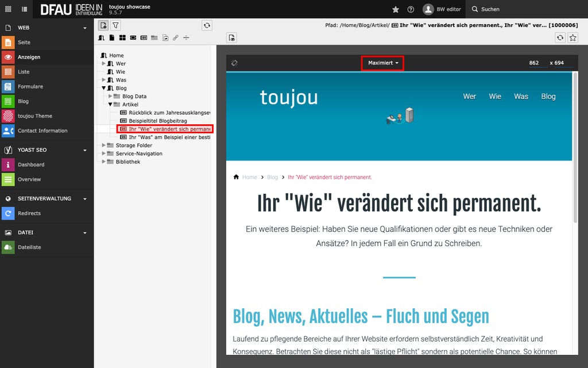
Task: Open the Liste module in sidebar
Action: [24, 72]
